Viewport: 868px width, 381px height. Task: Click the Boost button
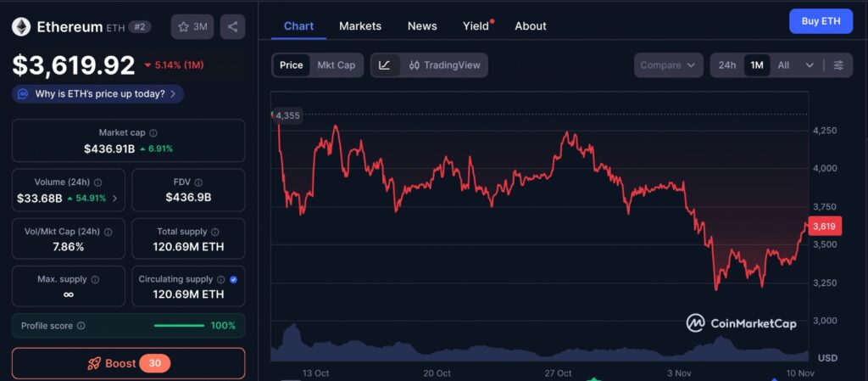coord(129,364)
